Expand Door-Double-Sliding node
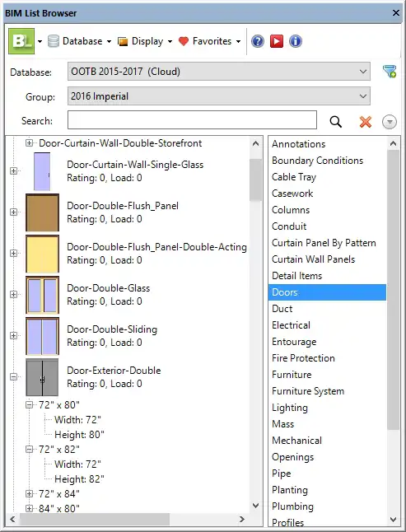 pyautogui.click(x=13, y=335)
